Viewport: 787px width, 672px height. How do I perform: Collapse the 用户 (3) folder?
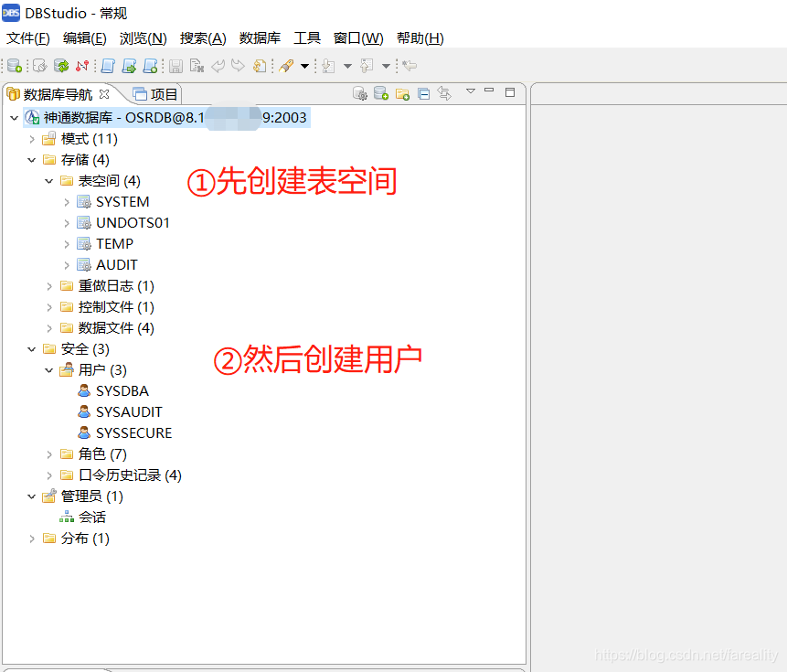(49, 370)
